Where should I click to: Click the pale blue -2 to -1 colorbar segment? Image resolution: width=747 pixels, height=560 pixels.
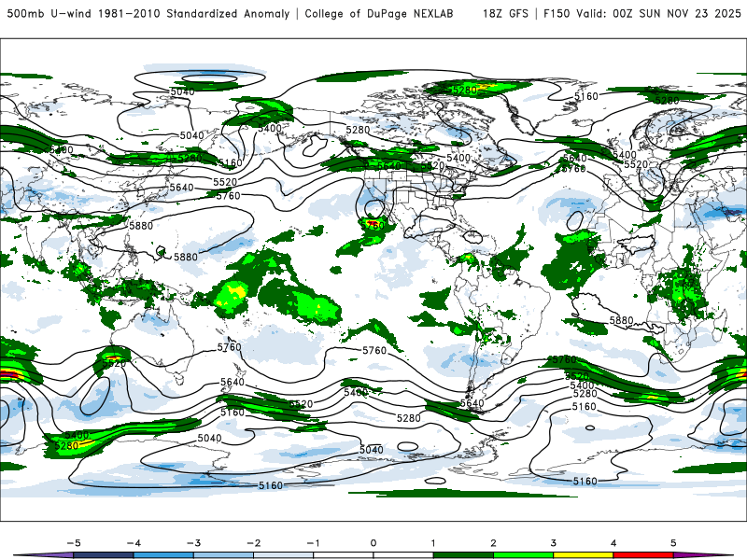(284, 555)
